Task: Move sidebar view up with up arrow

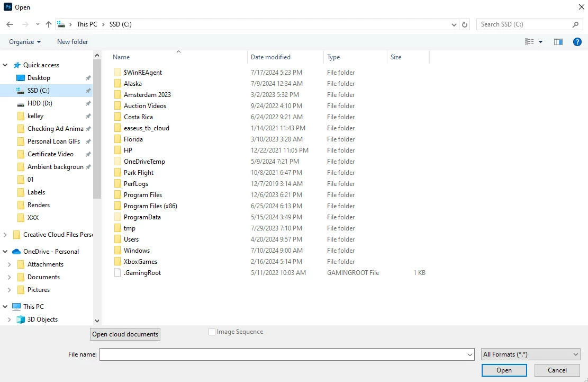Action: tap(97, 55)
